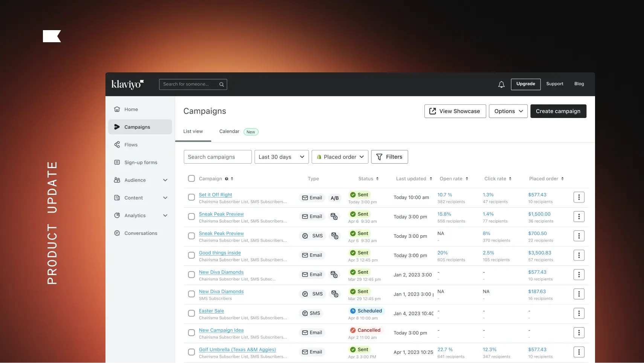Open the kebab menu for Easter Sale

point(579,313)
